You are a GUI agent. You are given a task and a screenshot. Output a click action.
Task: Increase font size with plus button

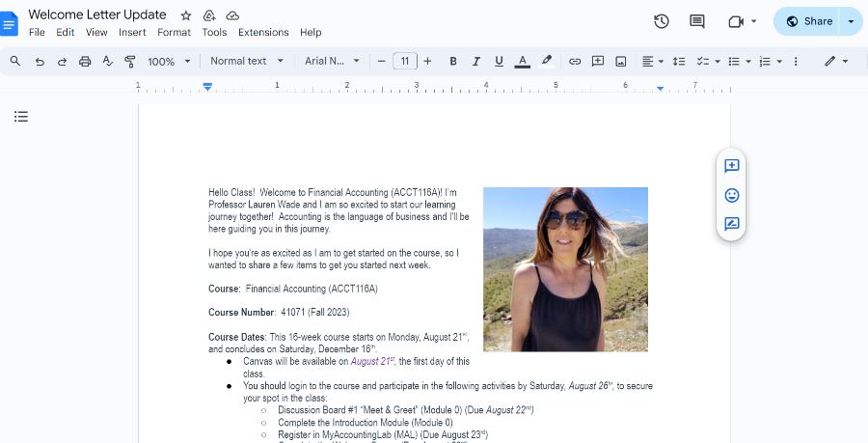[427, 61]
